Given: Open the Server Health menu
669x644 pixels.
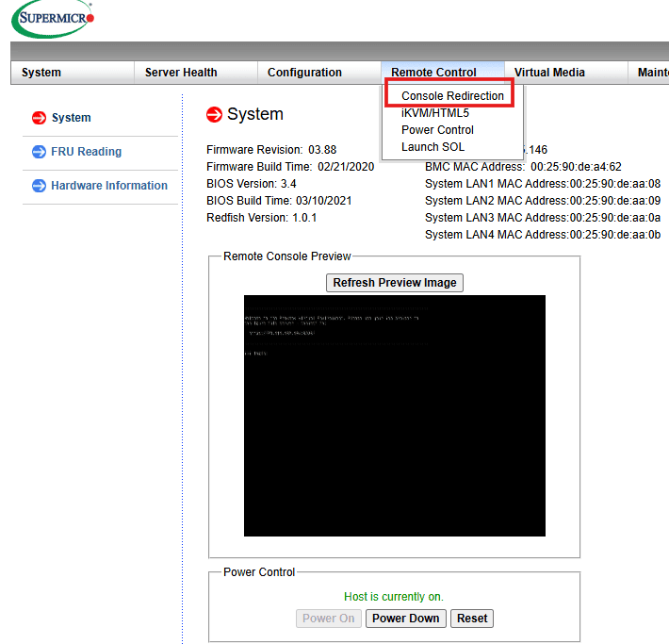Looking at the screenshot, I should tap(181, 73).
